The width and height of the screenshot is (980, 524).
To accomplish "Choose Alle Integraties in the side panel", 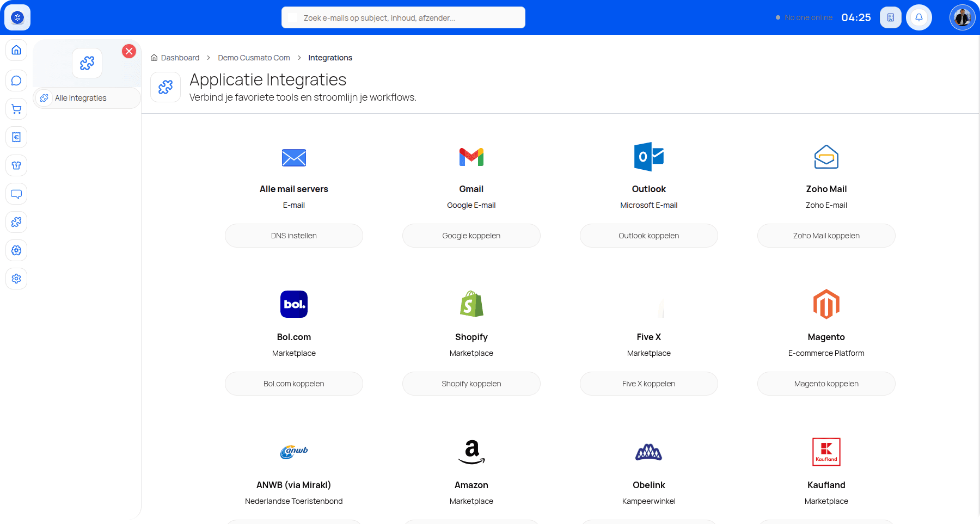I will tap(80, 98).
